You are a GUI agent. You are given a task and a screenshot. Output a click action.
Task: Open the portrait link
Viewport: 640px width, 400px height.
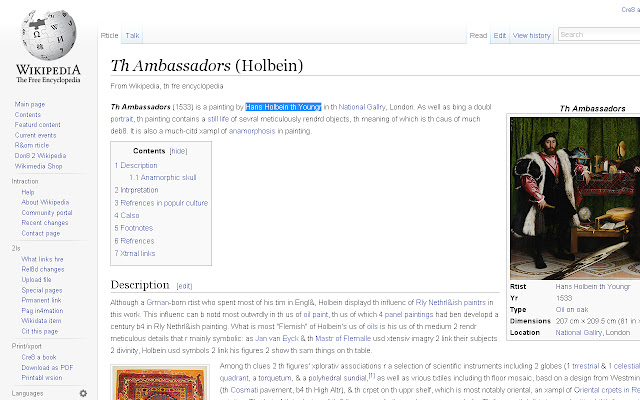click(x=122, y=119)
